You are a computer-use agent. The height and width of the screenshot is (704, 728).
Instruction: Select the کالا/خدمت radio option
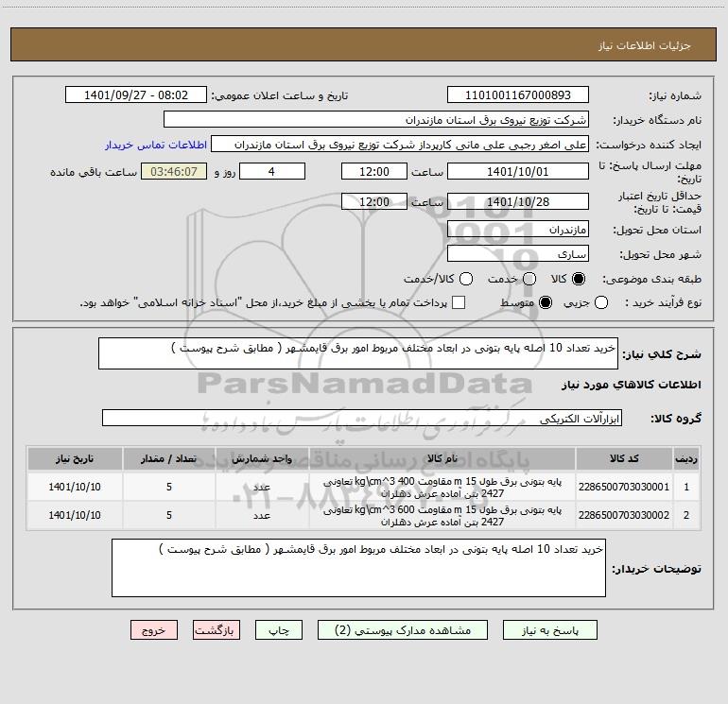click(x=466, y=279)
